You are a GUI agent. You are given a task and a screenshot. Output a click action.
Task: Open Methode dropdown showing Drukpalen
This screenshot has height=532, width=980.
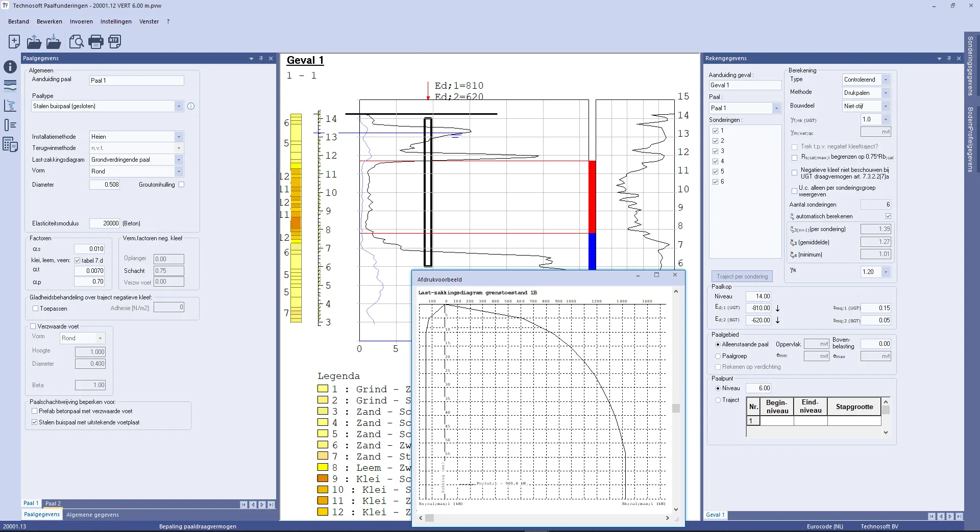click(x=886, y=93)
